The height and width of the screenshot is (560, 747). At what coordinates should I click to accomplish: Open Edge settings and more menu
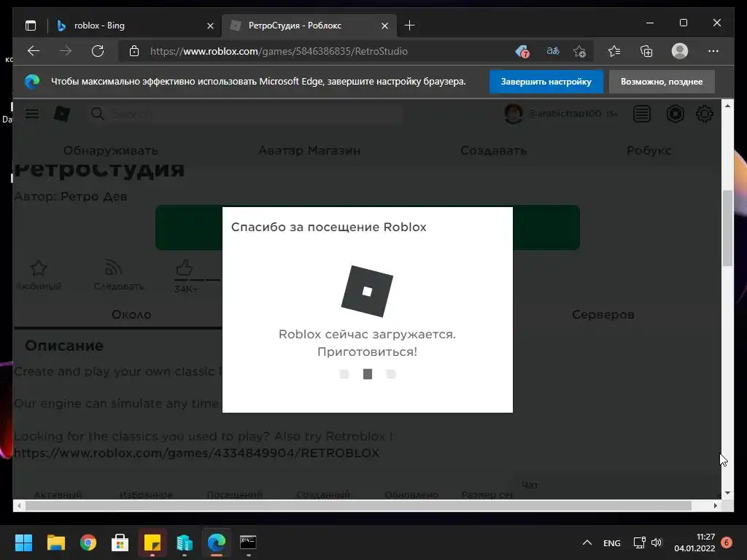[x=713, y=51]
